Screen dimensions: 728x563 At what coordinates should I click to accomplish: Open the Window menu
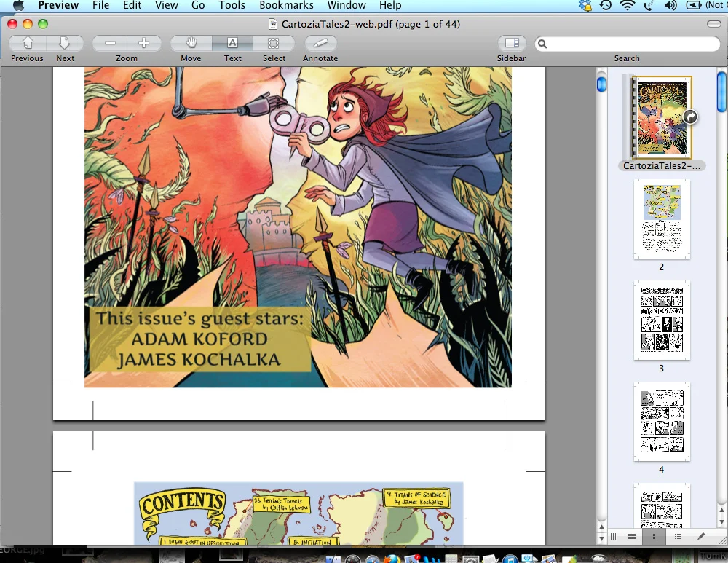tap(347, 5)
